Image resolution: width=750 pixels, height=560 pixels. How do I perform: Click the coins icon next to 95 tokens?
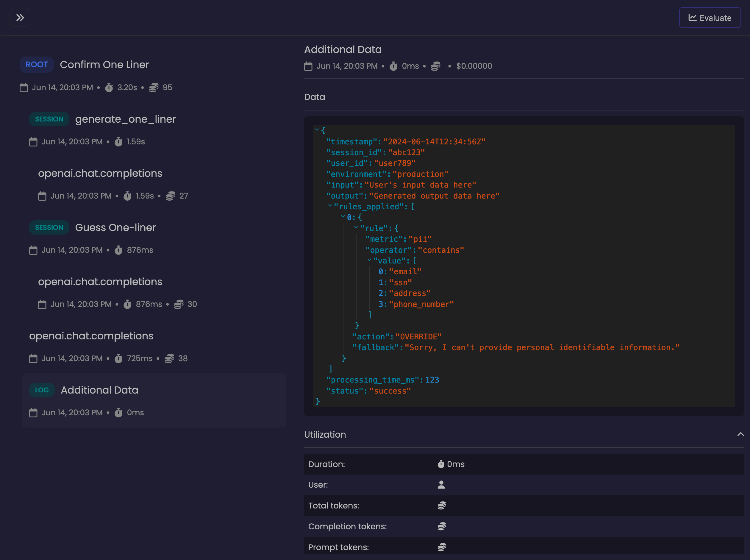point(154,88)
